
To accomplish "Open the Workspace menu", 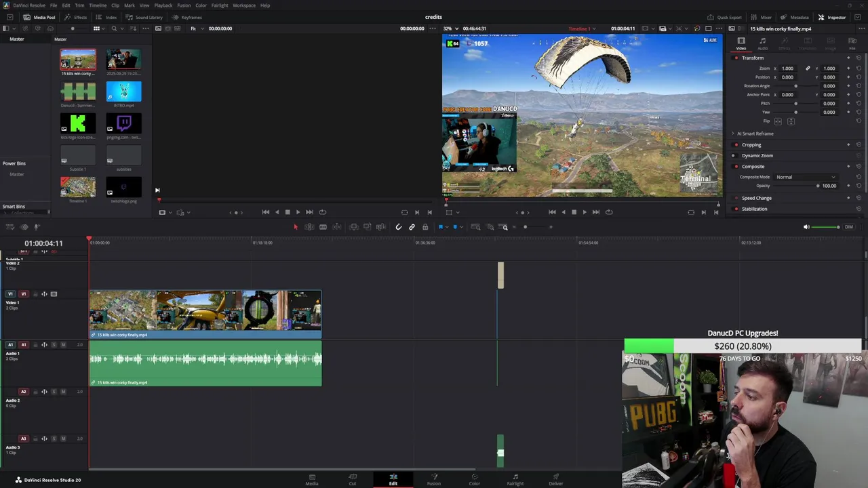I will [244, 5].
